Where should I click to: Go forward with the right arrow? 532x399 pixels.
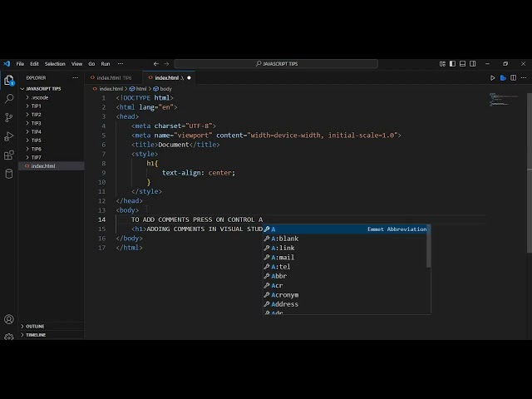coord(166,64)
